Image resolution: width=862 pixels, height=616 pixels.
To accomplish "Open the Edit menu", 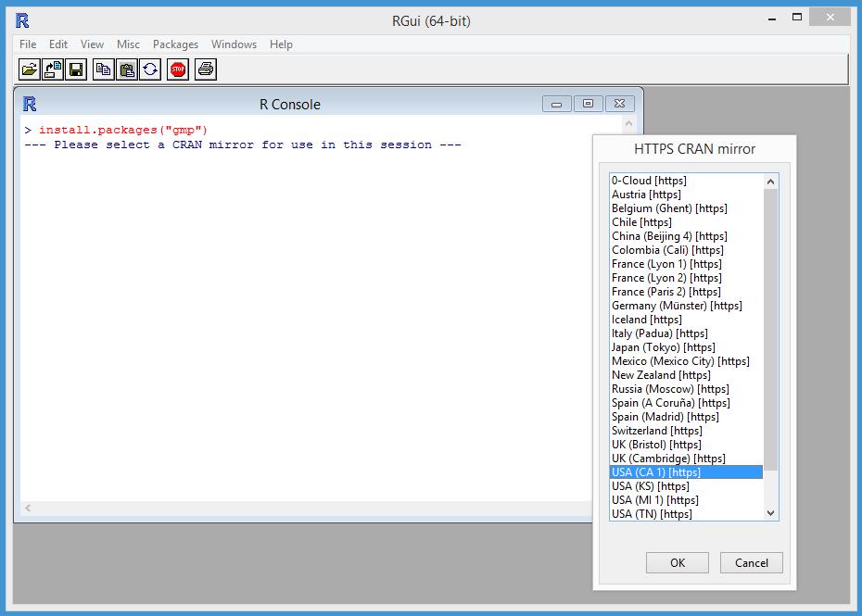I will [x=57, y=44].
